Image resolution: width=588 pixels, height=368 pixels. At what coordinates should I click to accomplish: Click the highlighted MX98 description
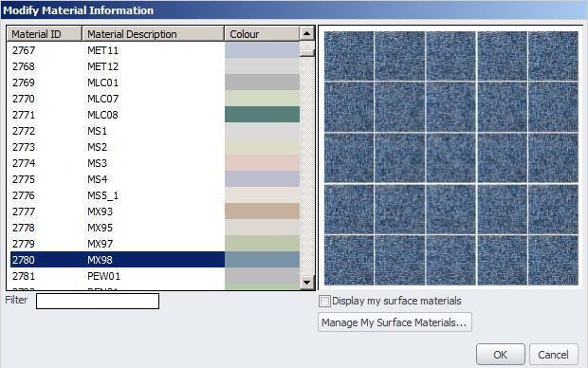click(x=101, y=260)
